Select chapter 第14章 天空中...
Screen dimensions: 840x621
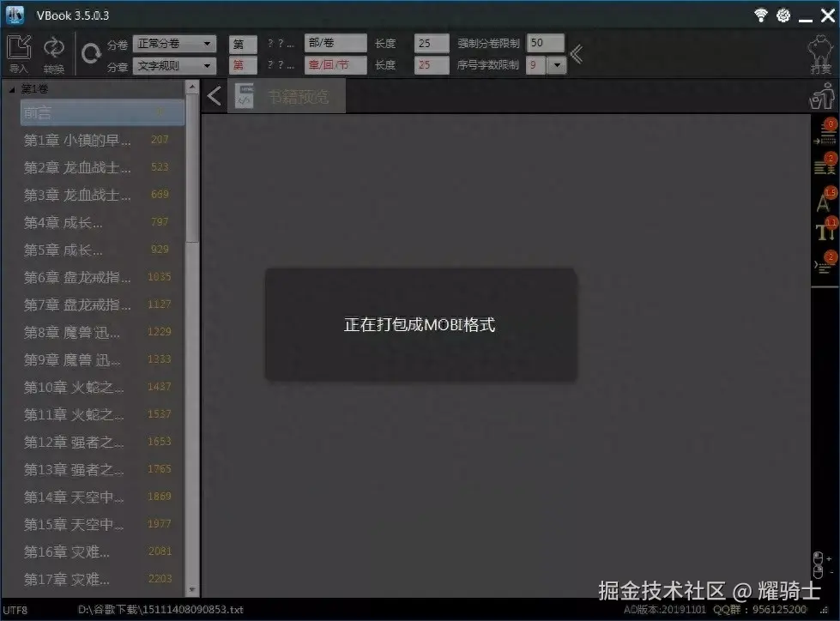[x=102, y=497]
